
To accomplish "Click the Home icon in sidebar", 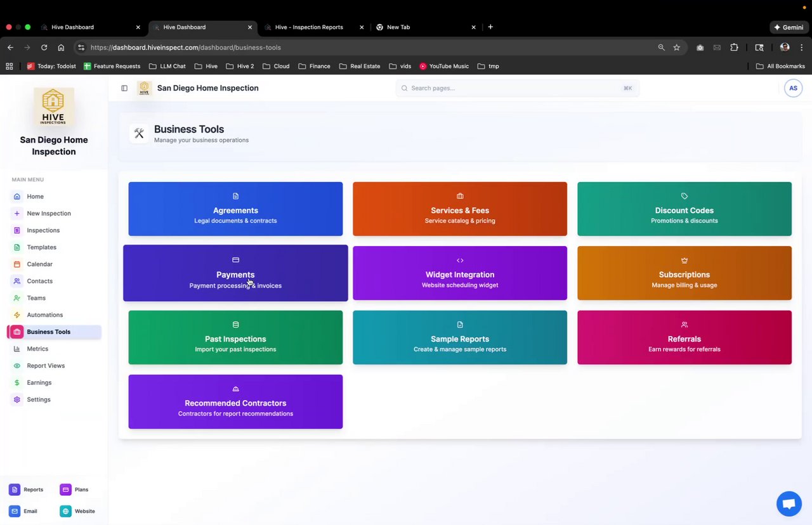I will point(17,197).
